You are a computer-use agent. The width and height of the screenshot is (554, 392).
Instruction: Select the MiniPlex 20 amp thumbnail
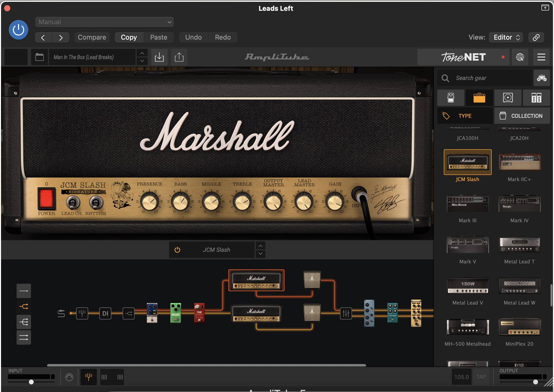pos(520,327)
